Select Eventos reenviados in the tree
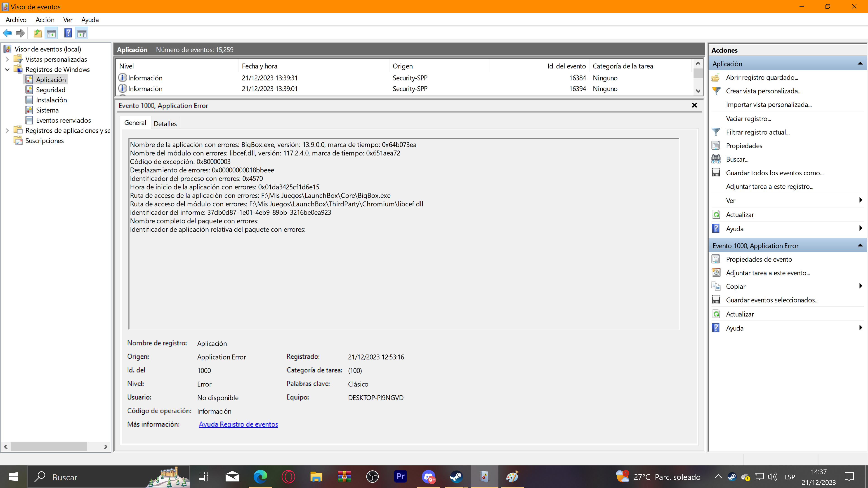Screen dimensions: 868x488 tap(63, 120)
